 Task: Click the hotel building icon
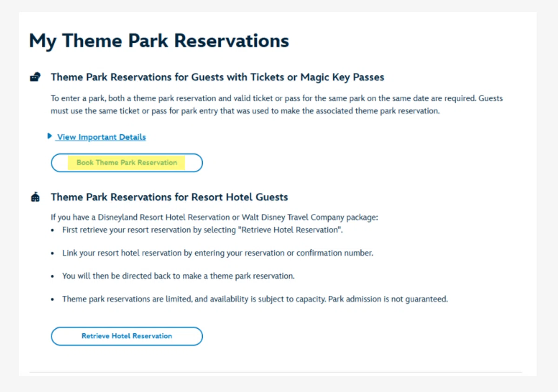coord(35,197)
